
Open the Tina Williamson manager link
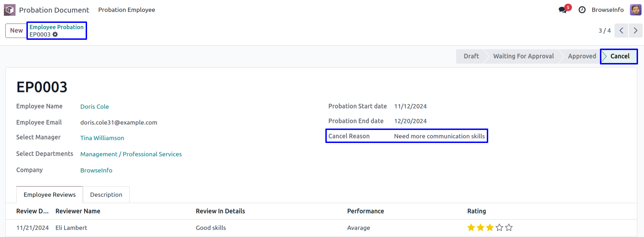pyautogui.click(x=102, y=138)
